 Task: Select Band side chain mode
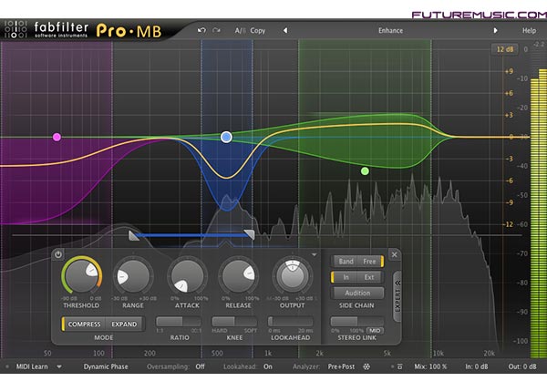point(346,262)
